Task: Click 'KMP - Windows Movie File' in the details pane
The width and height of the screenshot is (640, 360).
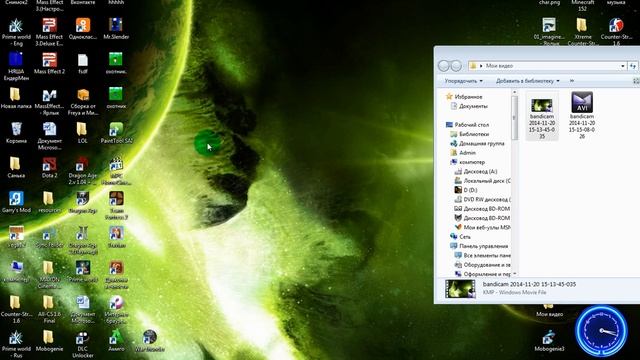Action: tap(514, 293)
